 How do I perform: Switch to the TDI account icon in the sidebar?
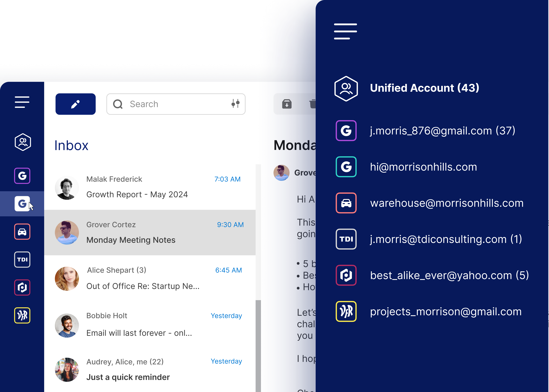click(x=22, y=259)
